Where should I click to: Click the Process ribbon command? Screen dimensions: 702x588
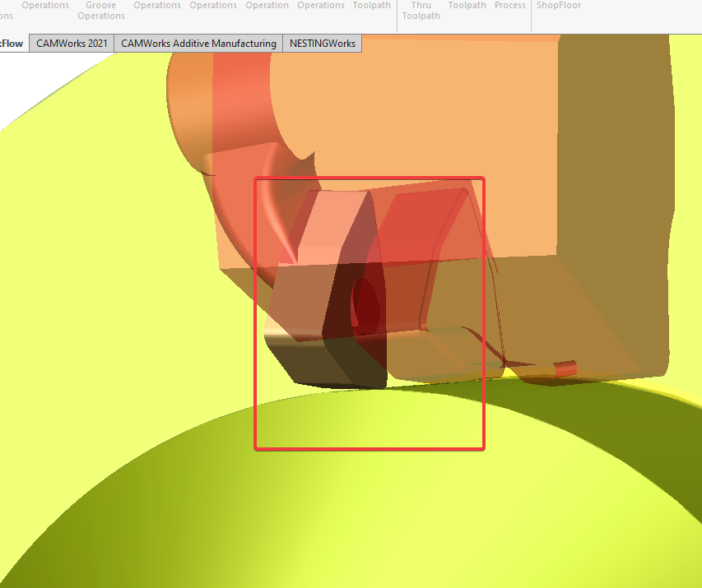(510, 6)
